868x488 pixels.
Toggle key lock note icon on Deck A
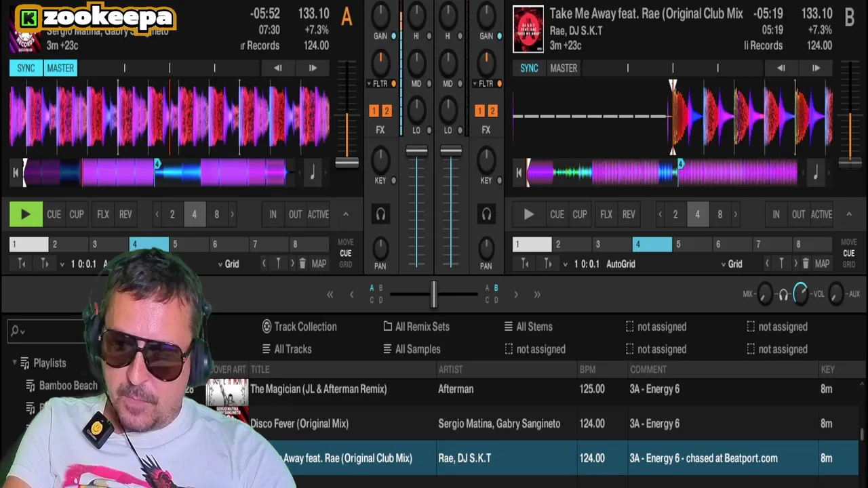coord(312,173)
